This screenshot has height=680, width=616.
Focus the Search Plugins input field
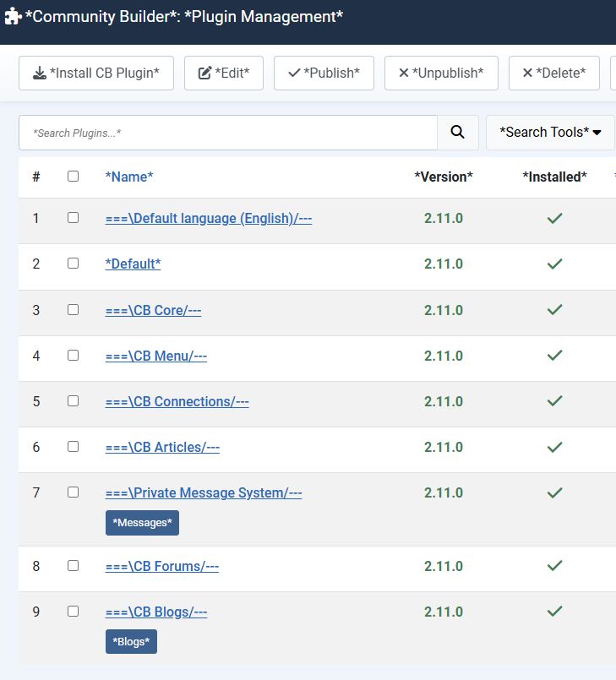click(x=228, y=133)
